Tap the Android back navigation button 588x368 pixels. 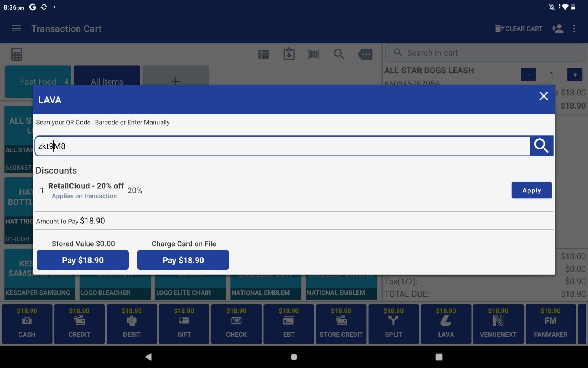pos(148,357)
